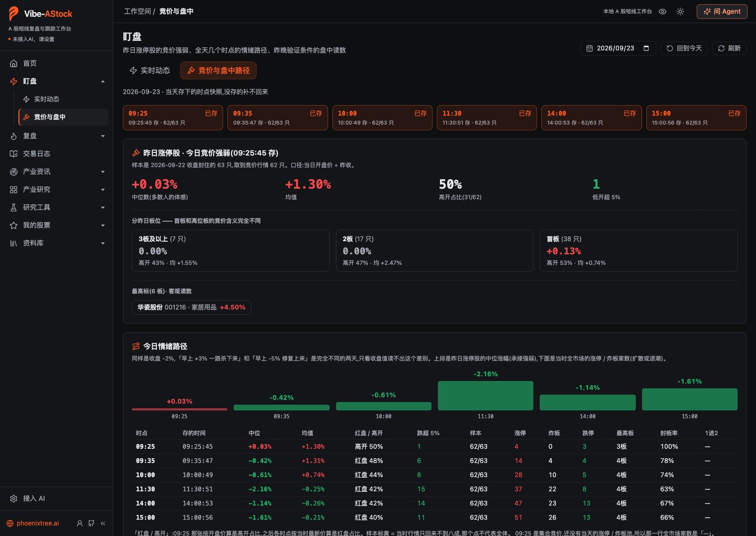Click the date field 2026/09/23
Image resolution: width=756 pixels, height=536 pixels.
point(618,48)
